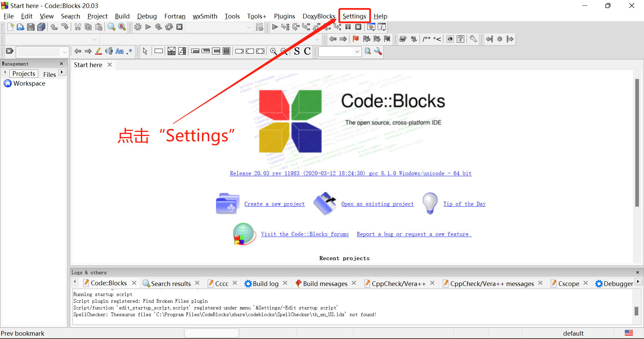Image resolution: width=644 pixels, height=339 pixels.
Task: Open an existing file using the toolbar icon
Action: 20,27
